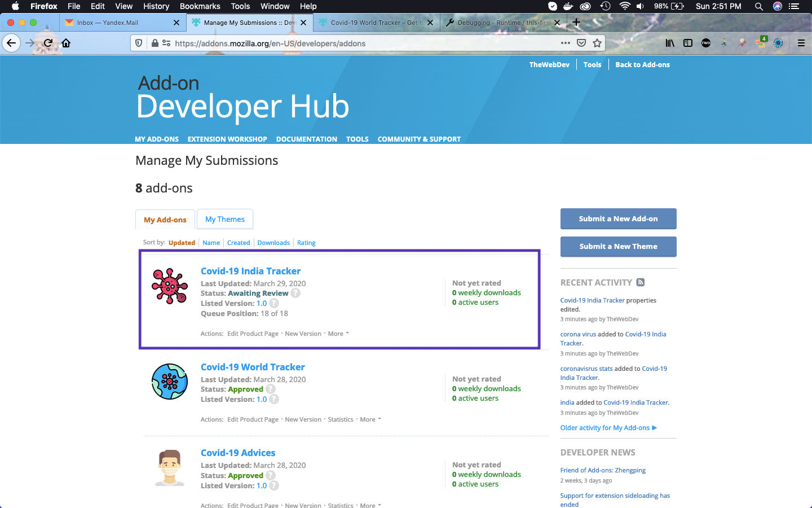Screen dimensions: 812x508
Task: Upload New Version for Covid-19 World Tracker
Action: tap(303, 419)
